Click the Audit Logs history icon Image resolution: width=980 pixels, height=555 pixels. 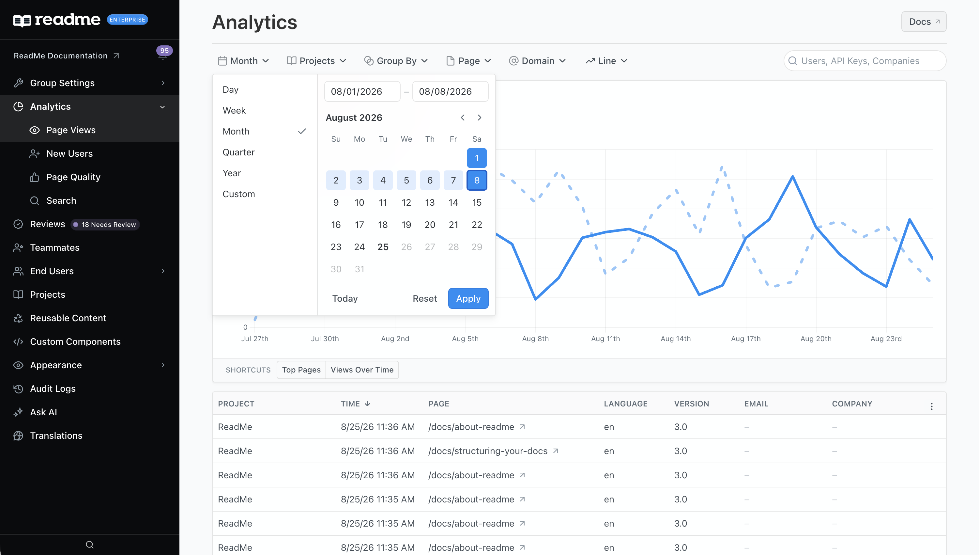coord(18,388)
